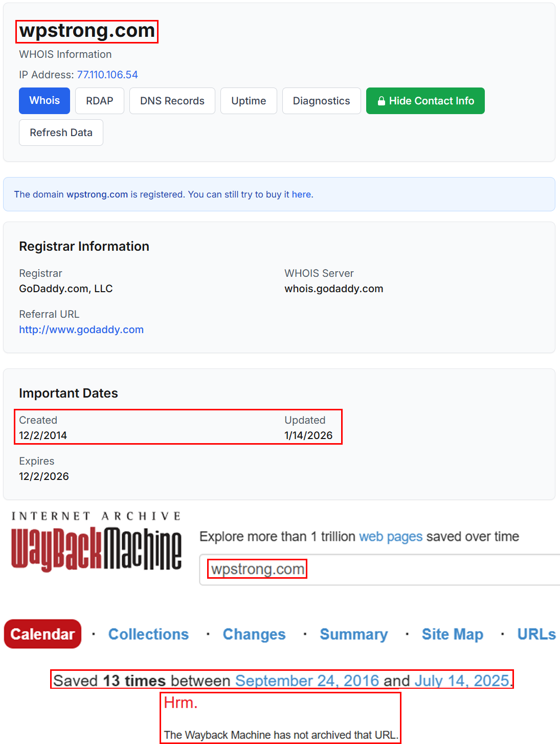
Task: Select the red Calendar button
Action: [42, 634]
